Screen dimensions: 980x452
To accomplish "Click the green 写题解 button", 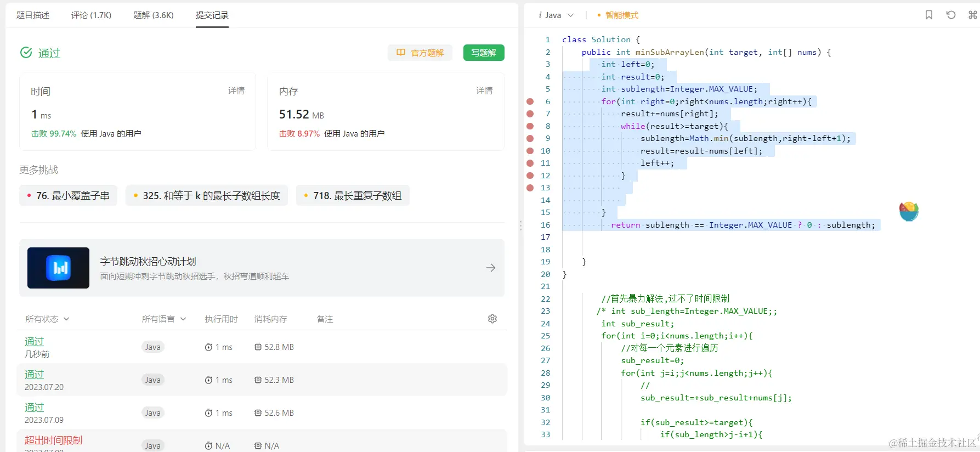I will (484, 53).
